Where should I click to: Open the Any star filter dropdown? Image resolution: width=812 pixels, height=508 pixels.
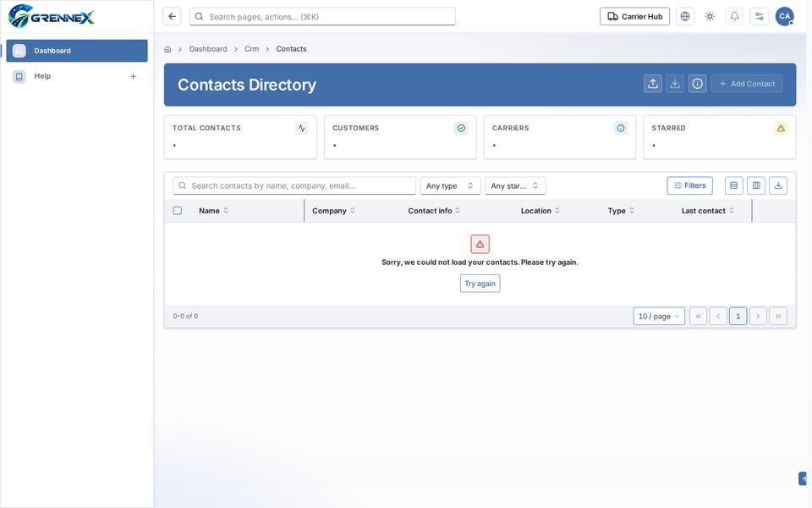point(515,185)
